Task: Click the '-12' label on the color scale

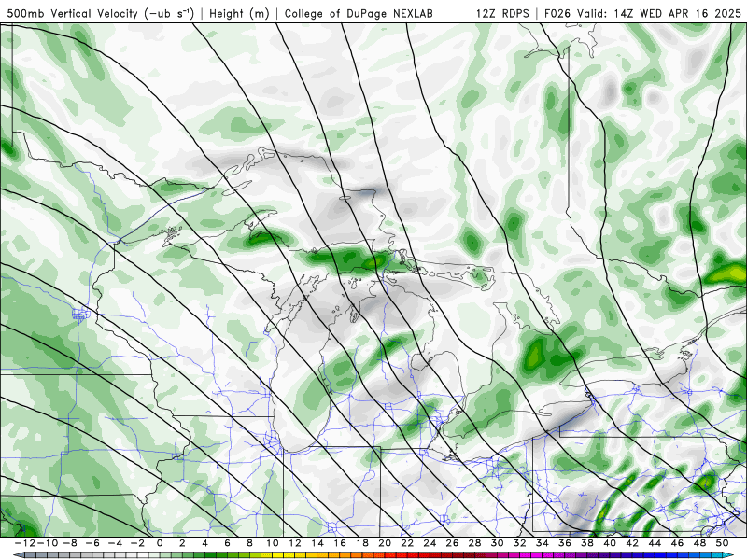Action: click(x=25, y=543)
